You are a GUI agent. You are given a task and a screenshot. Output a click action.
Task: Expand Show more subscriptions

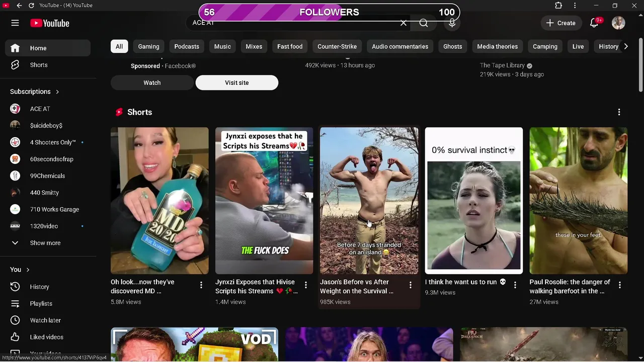pyautogui.click(x=48, y=243)
